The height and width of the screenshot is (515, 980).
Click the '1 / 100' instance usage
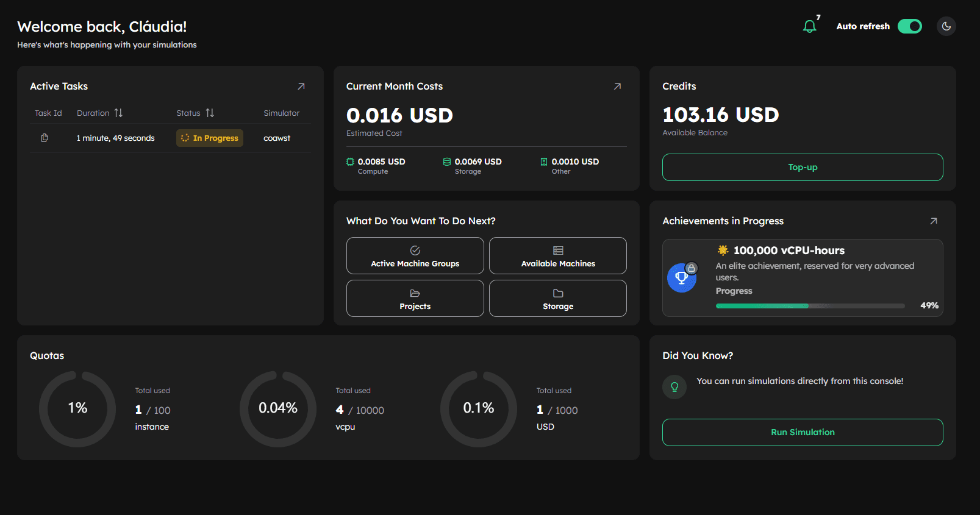tap(152, 410)
